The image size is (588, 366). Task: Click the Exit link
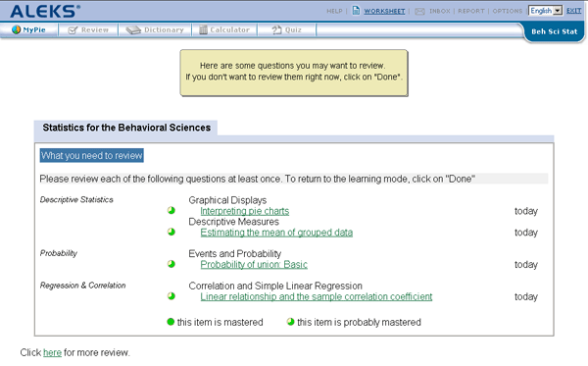(573, 11)
